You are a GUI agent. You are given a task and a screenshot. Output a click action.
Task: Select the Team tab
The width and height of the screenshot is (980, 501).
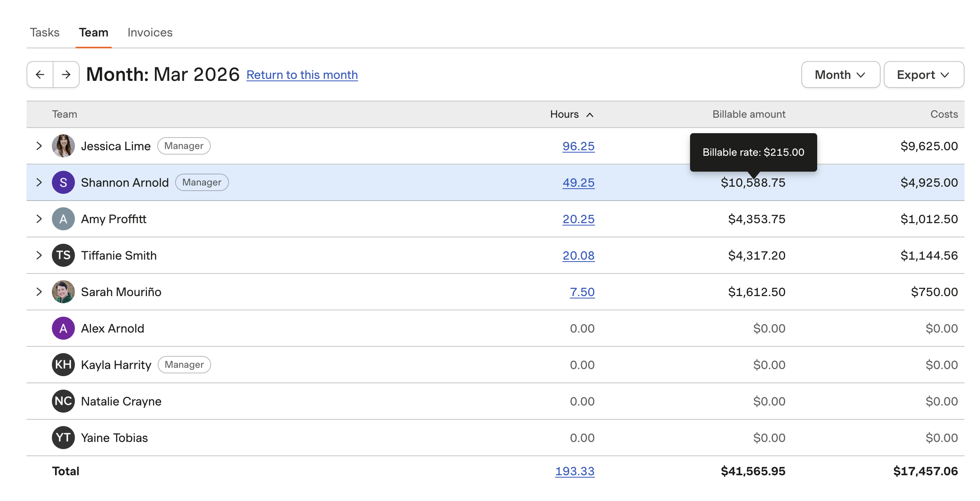point(93,33)
